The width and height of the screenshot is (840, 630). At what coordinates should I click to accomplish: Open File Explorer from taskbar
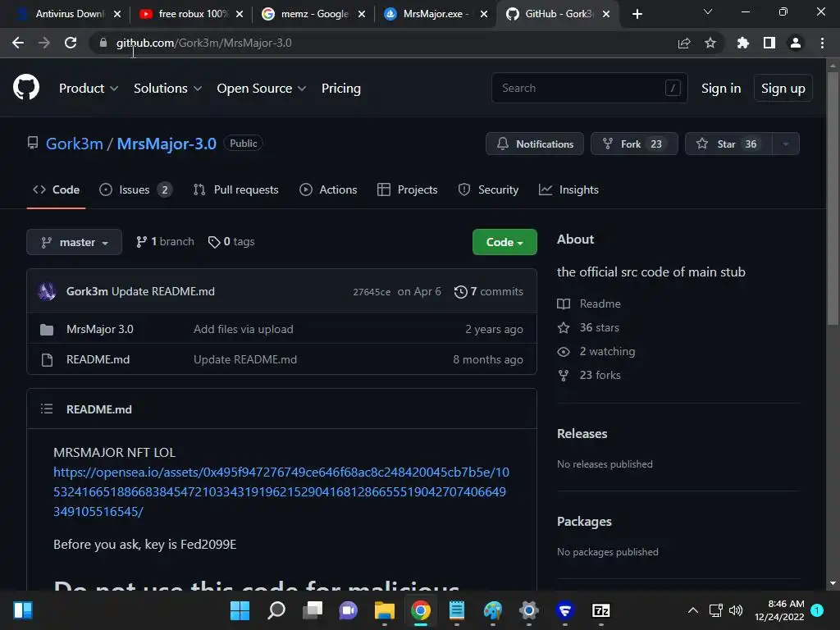(x=385, y=610)
